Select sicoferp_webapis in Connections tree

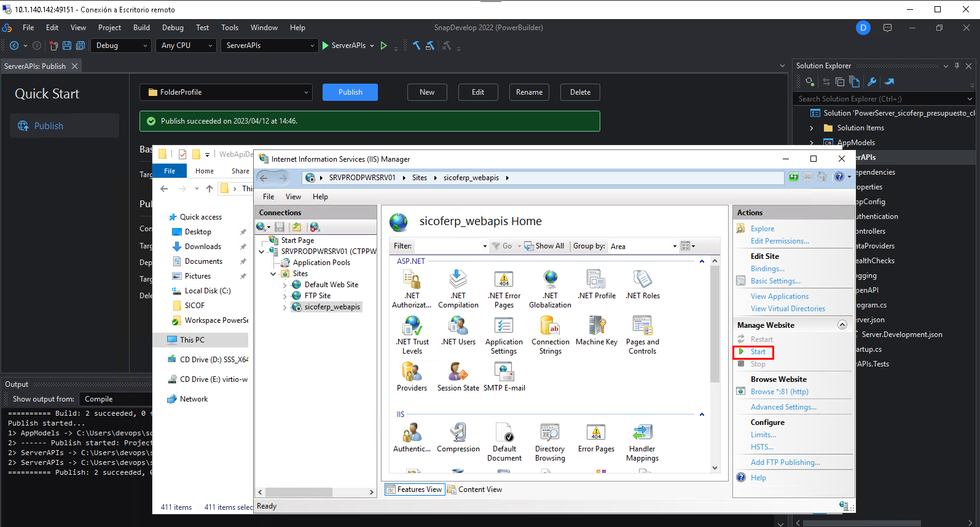[332, 307]
